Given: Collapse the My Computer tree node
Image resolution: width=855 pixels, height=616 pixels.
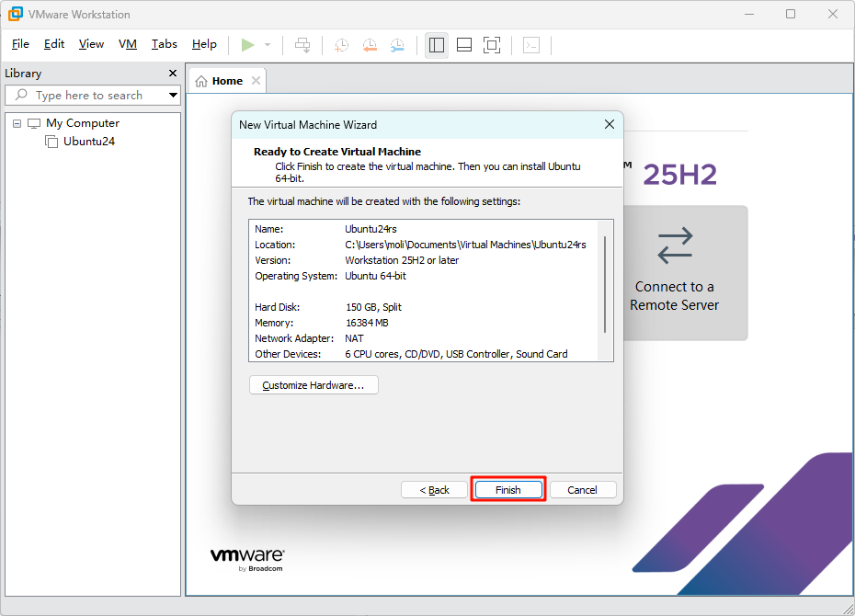Looking at the screenshot, I should (x=17, y=124).
